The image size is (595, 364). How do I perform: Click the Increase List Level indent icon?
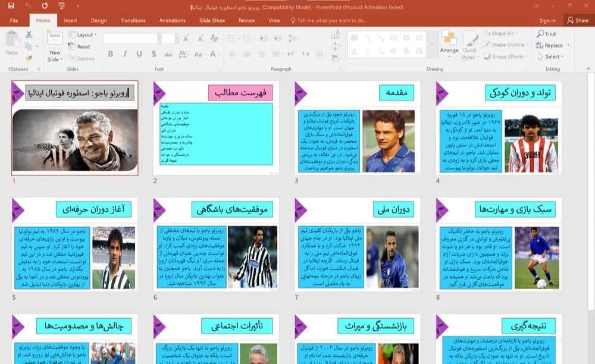[278, 38]
